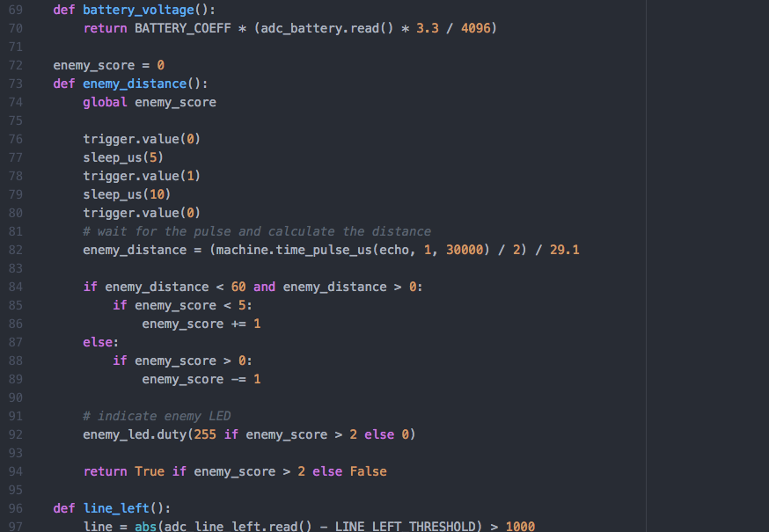Screen dimensions: 769x532
Task: Click the 29.1 divisor on line 82
Action: coord(565,250)
